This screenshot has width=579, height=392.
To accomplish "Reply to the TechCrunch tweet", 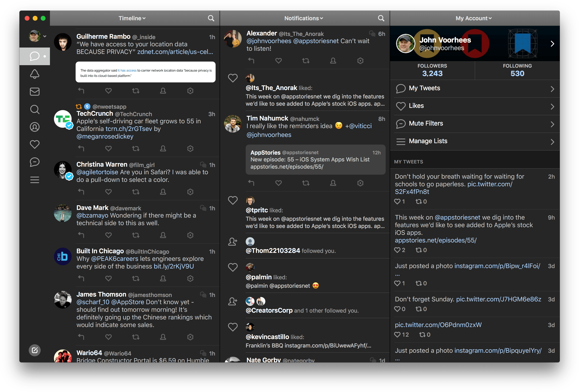I will [x=81, y=148].
